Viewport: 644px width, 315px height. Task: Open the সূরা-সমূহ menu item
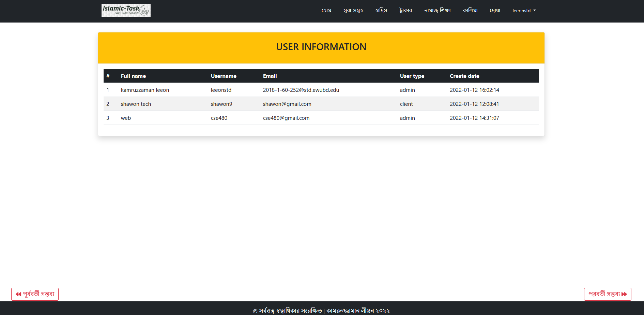(x=353, y=11)
